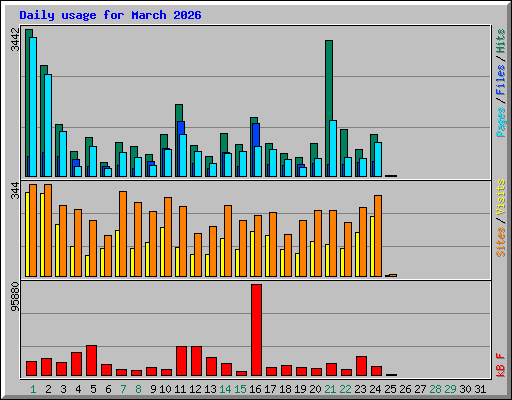Select the '3442' hits axis value

click(x=15, y=40)
